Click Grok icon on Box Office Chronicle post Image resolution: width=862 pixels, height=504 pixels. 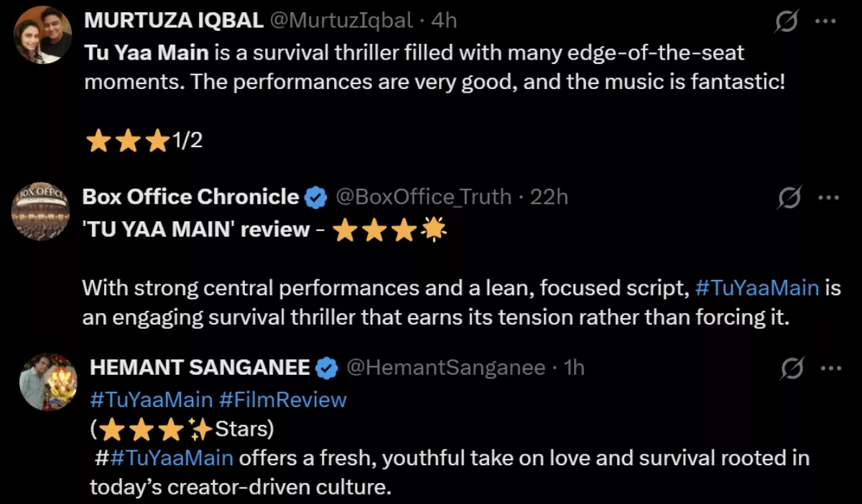pos(789,197)
